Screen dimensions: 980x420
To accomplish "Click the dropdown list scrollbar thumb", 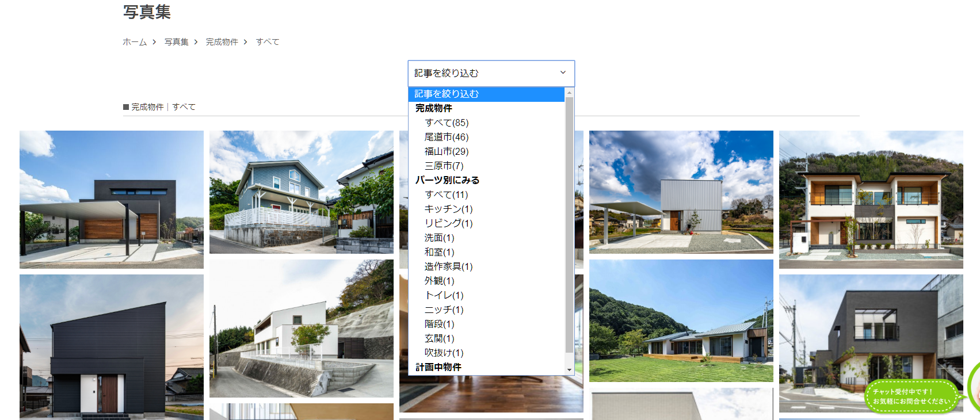I will coord(569,224).
